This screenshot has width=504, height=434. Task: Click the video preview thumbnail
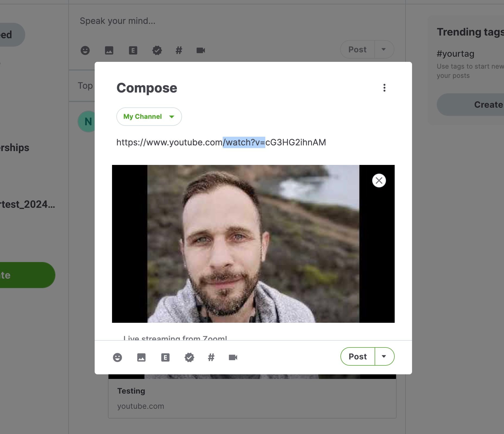click(x=253, y=244)
